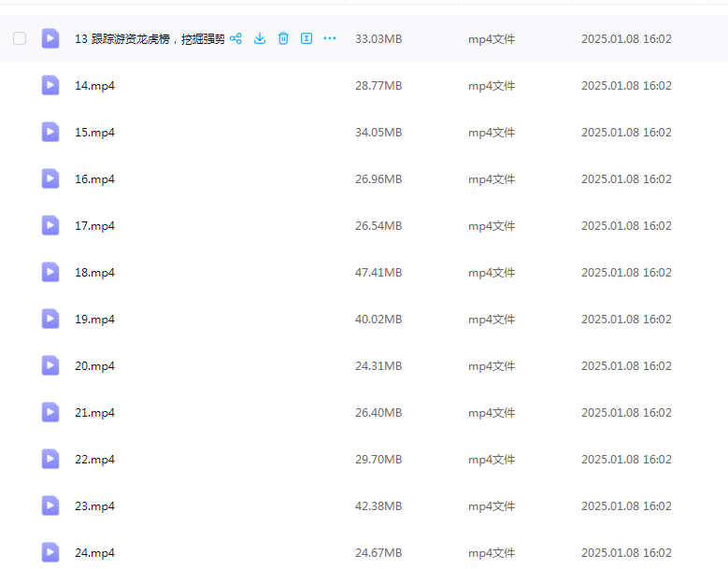
Task: Click video icon of 17.mp4
Action: coord(50,225)
